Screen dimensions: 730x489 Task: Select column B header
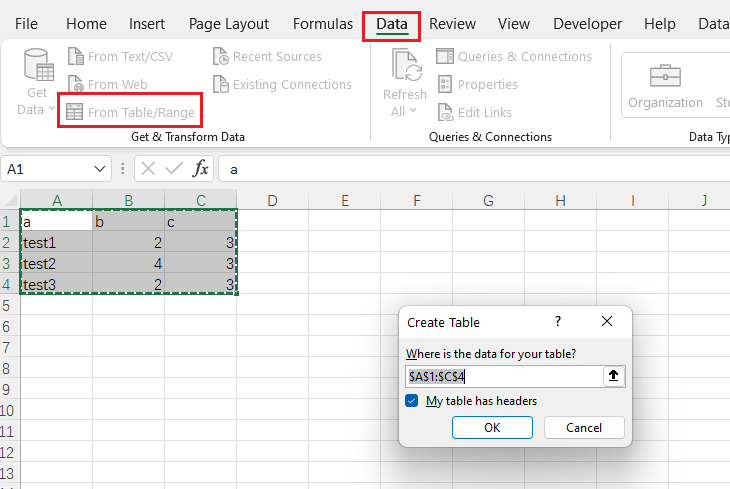tap(128, 200)
